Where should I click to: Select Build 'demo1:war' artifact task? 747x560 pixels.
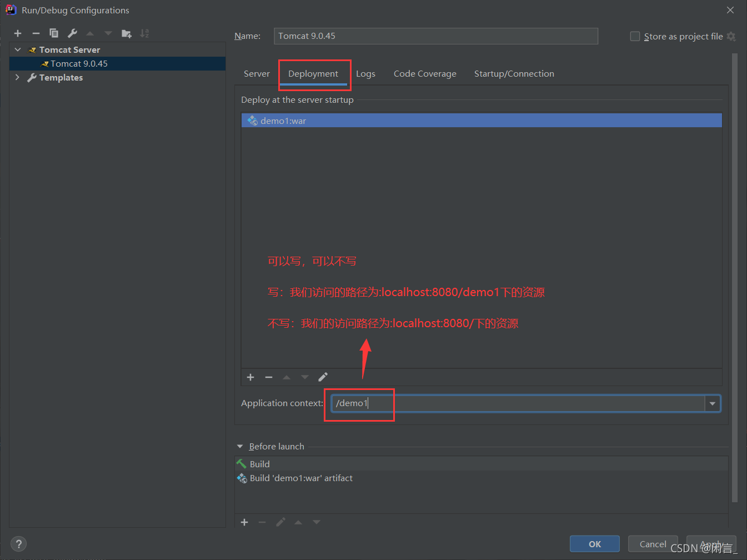481,478
